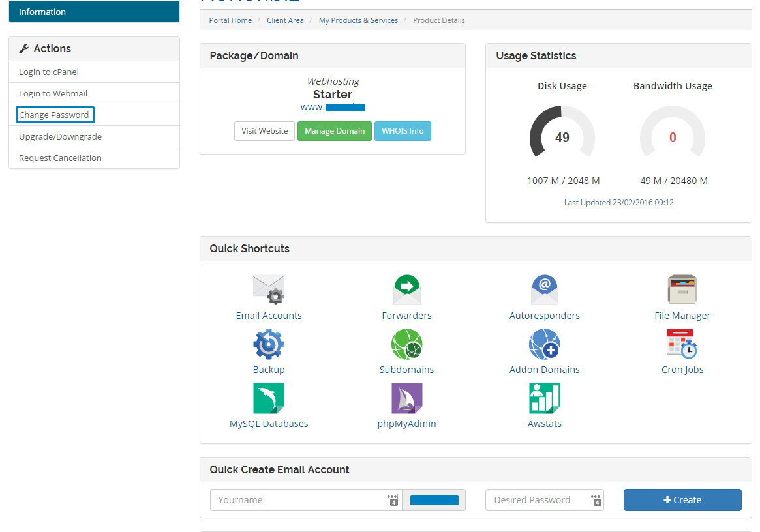The image size is (760, 532).
Task: Select Login to cPanel action
Action: pos(94,72)
